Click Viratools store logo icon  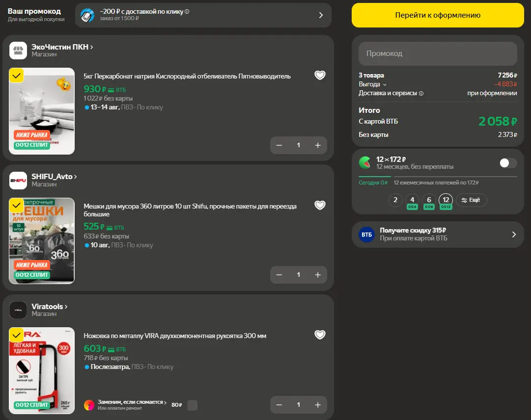[x=18, y=310]
